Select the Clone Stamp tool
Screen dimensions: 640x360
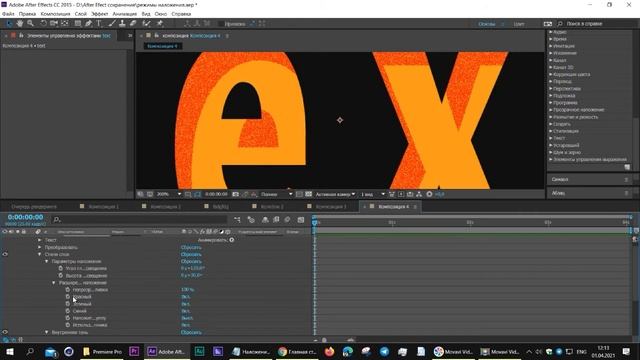tap(122, 24)
